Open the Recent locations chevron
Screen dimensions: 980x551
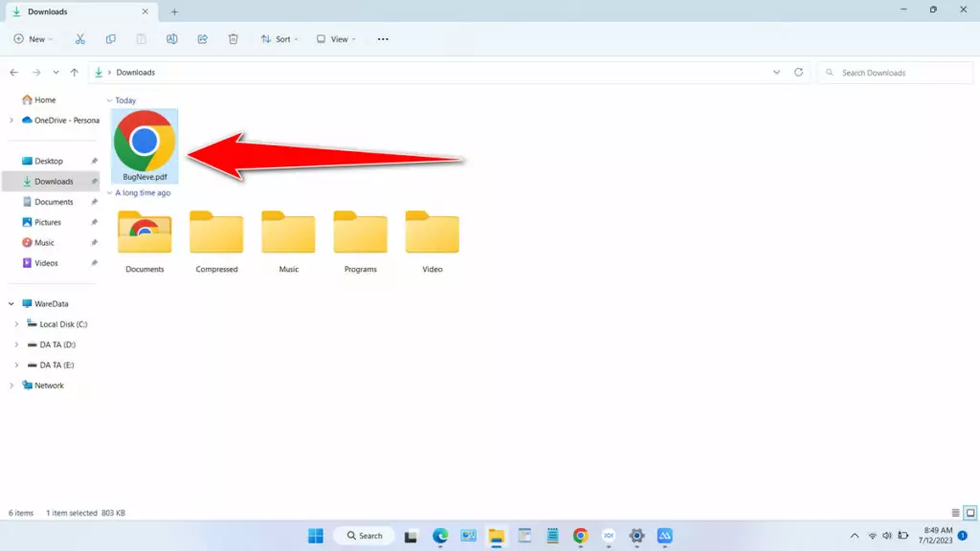coord(56,73)
